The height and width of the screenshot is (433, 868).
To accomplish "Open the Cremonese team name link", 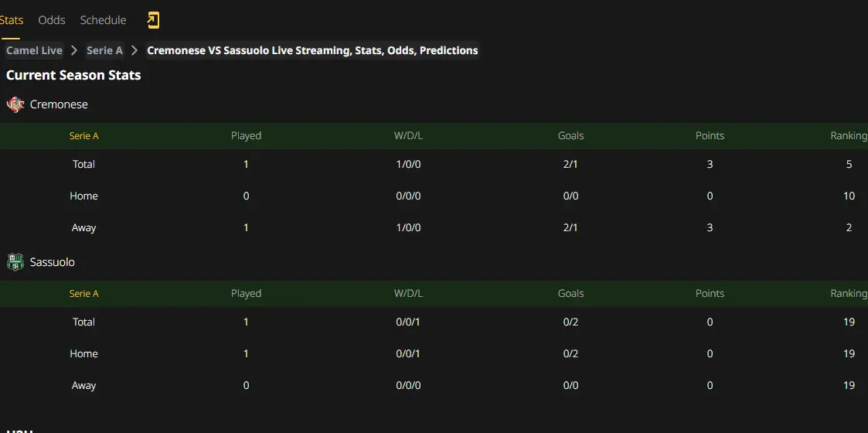I will [59, 104].
